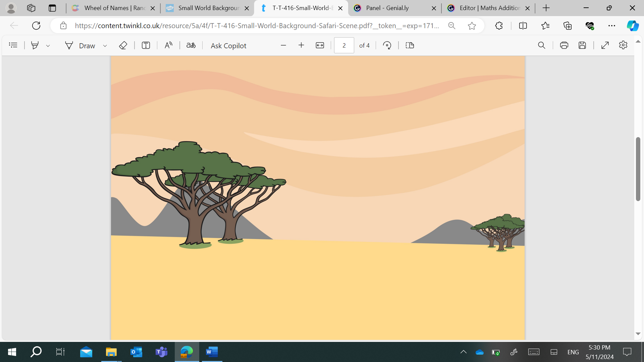
Task: Select the Draw tool button
Action: [80, 46]
